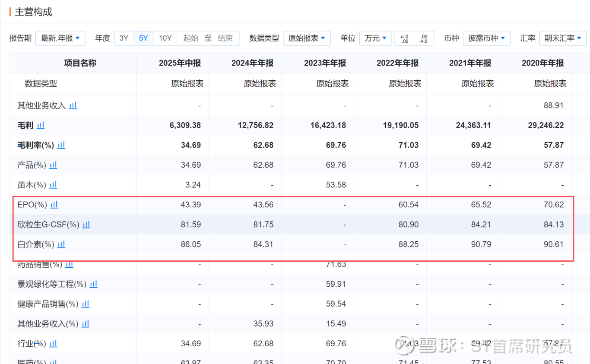590x364 pixels.
Task: Open chart icon for 欣粒生G-CSF(%)
Action: 86,225
